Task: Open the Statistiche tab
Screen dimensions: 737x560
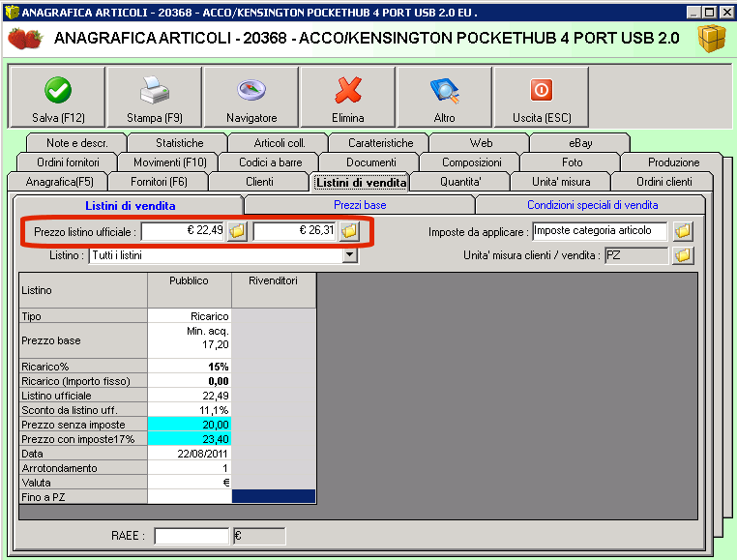Action: click(179, 143)
